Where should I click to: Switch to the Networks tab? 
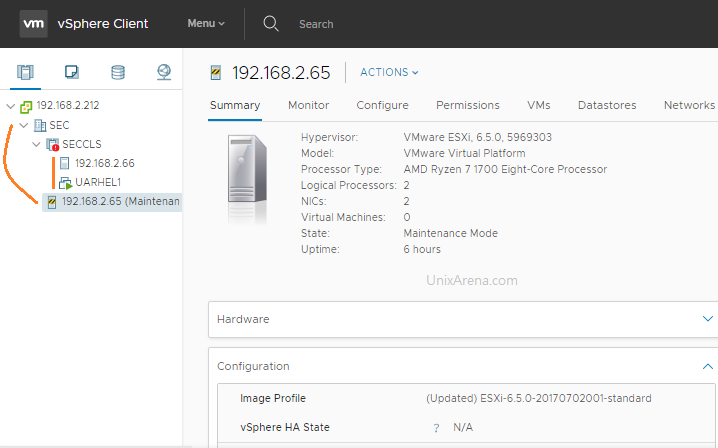coord(689,105)
